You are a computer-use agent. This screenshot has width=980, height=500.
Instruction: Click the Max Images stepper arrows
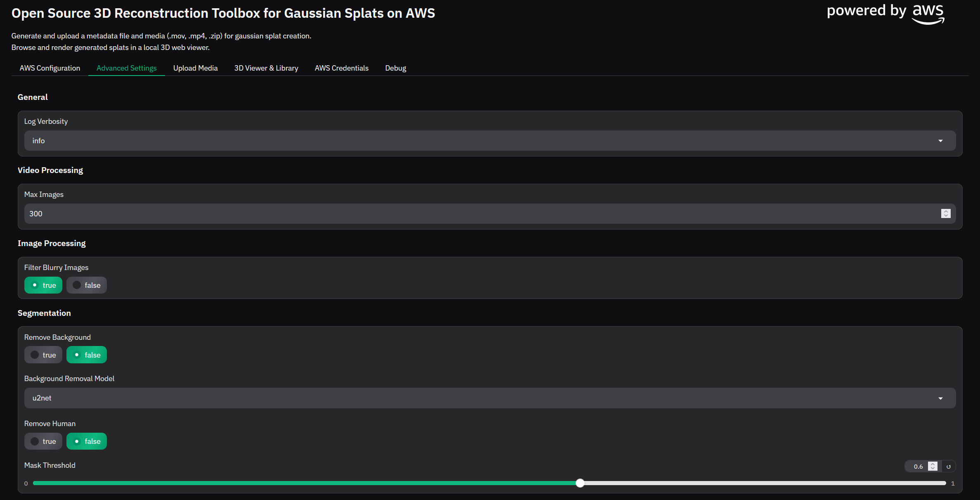(x=946, y=213)
